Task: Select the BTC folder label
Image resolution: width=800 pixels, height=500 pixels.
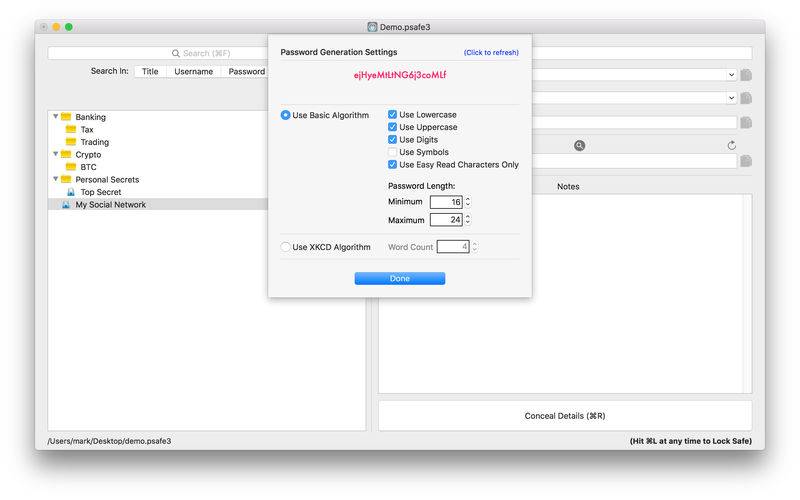Action: click(88, 167)
